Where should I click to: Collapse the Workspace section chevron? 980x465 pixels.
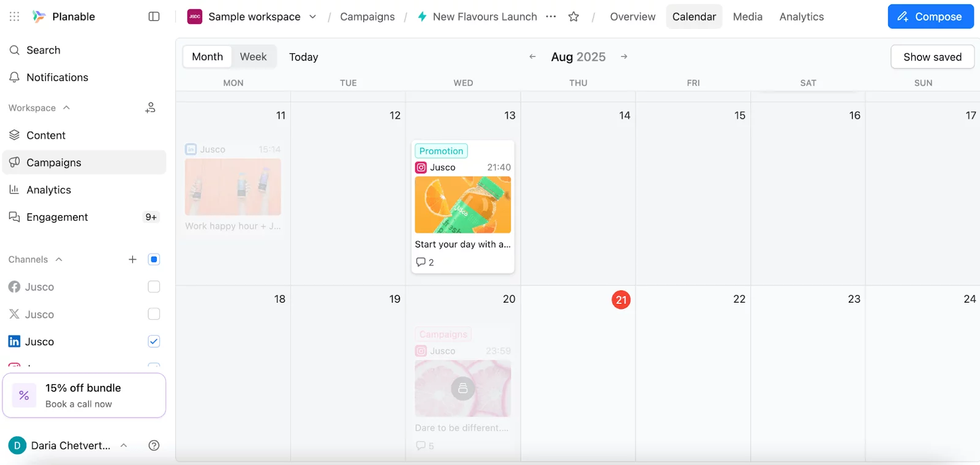[66, 107]
